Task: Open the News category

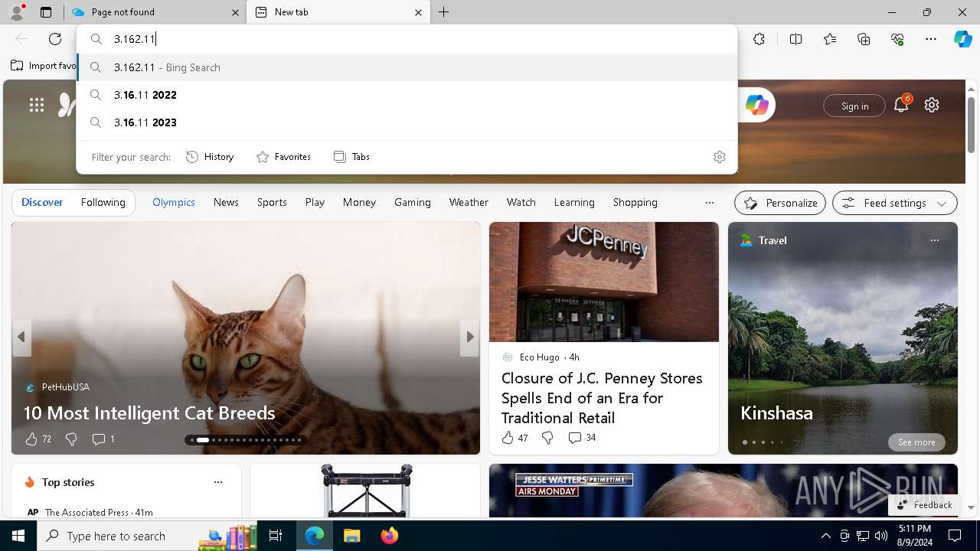Action: coord(226,202)
